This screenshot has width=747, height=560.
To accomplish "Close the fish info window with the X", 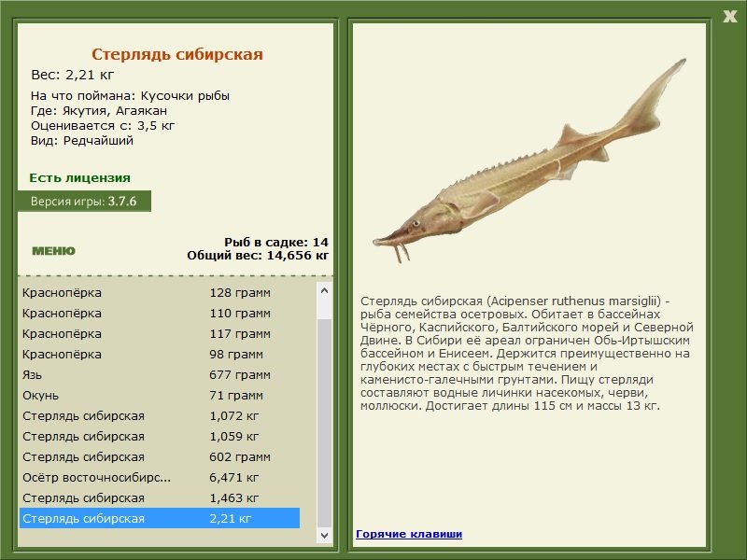I will click(730, 17).
